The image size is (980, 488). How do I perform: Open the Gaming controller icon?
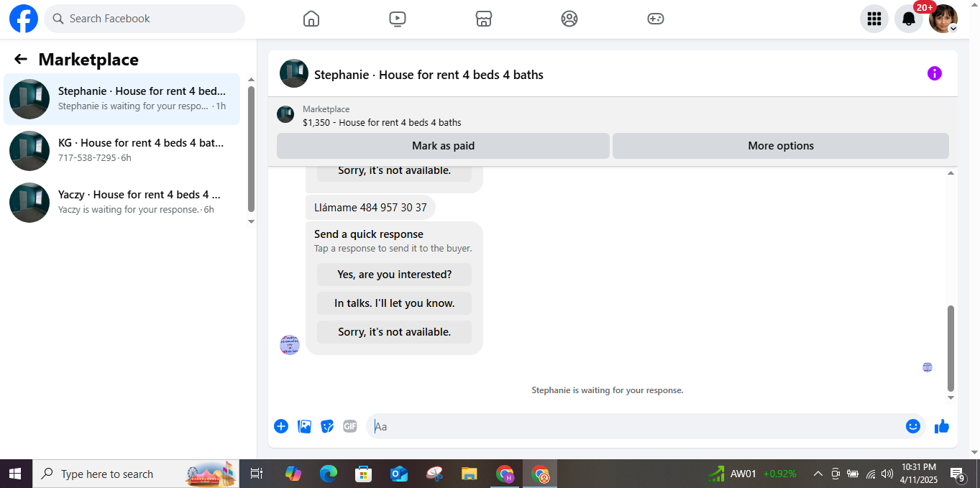point(656,19)
